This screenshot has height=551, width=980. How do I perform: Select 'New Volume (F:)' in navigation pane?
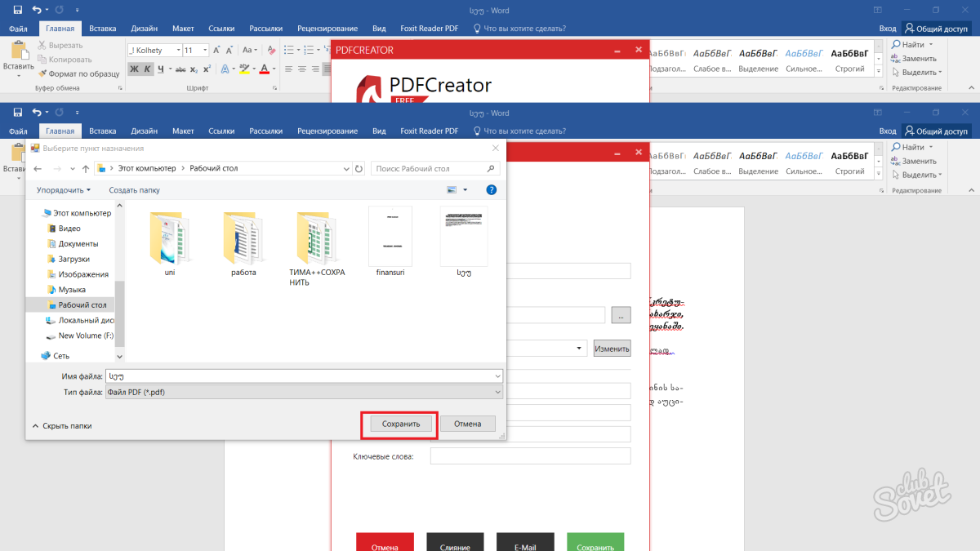click(x=80, y=335)
